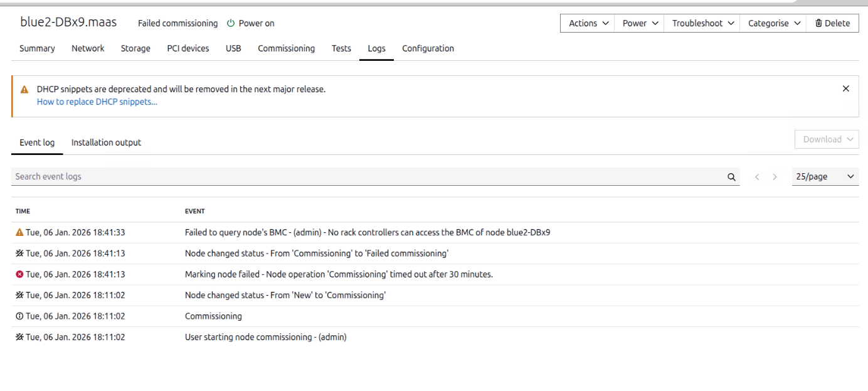Switch to the Network tab
The height and width of the screenshot is (391, 868).
tap(88, 48)
